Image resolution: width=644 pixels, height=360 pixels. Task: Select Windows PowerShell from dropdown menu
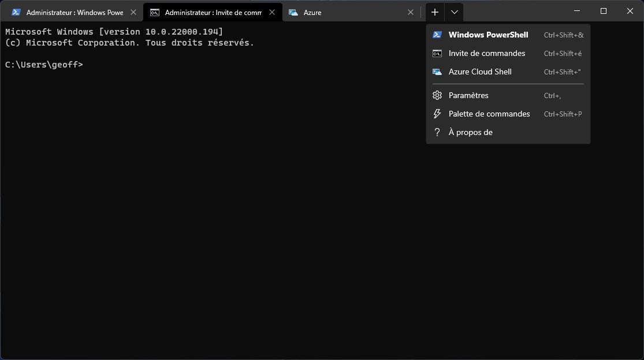click(508, 35)
